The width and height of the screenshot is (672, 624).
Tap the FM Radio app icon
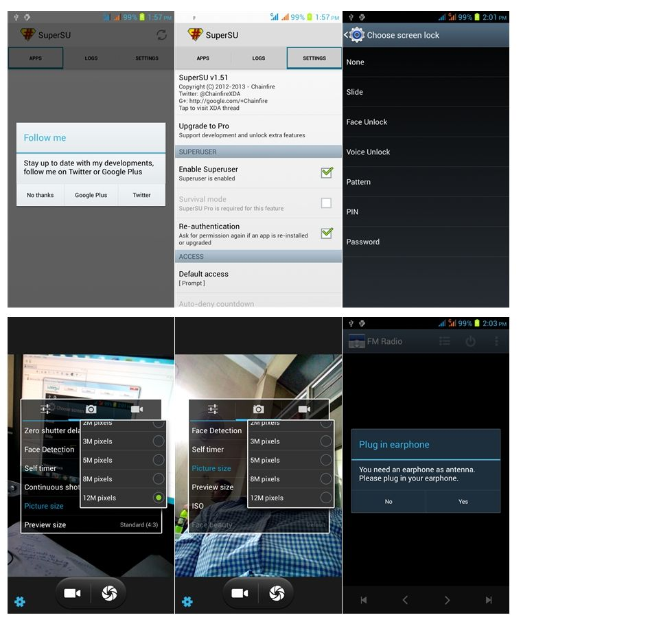[356, 341]
